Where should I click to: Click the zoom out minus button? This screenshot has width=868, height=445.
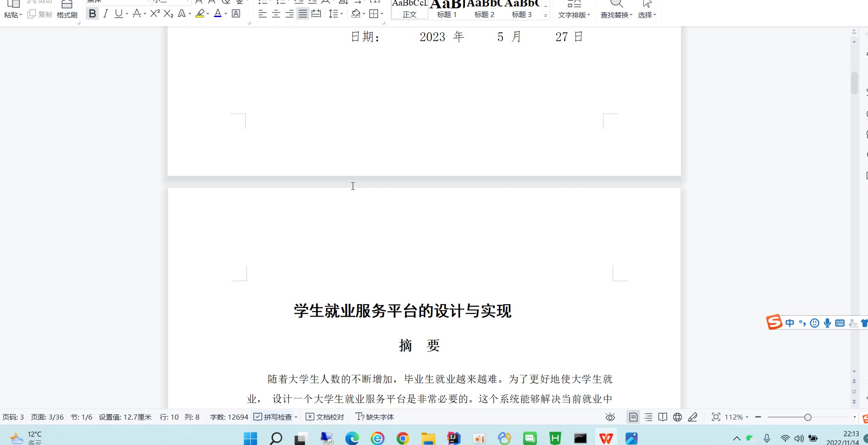(758, 417)
